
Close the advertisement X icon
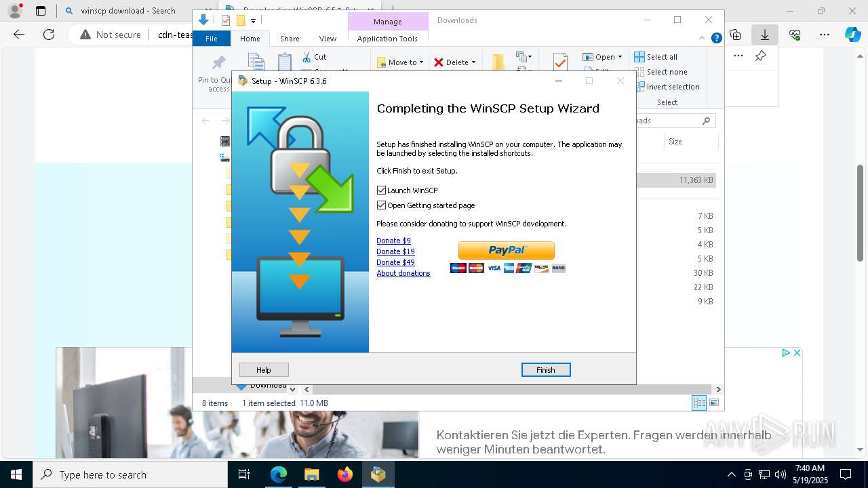[797, 352]
